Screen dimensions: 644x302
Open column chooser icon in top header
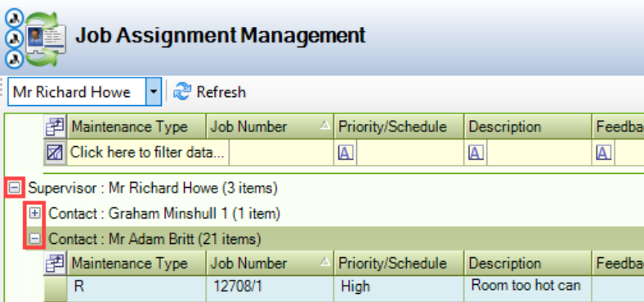point(55,127)
